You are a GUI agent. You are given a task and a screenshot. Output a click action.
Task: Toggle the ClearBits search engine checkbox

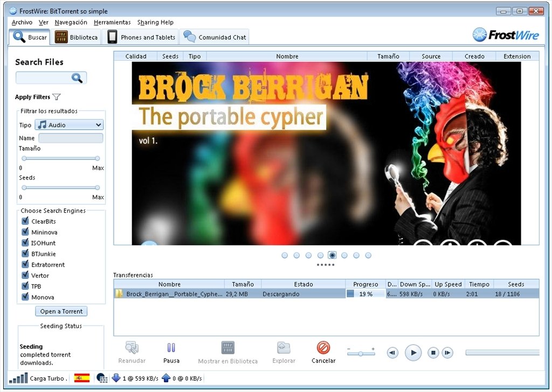tap(25, 221)
